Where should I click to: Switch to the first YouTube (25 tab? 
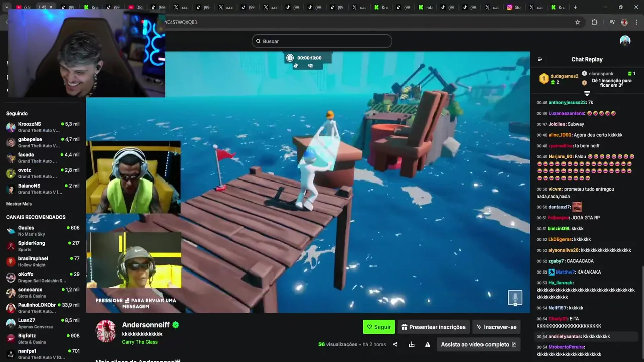tap(24, 7)
